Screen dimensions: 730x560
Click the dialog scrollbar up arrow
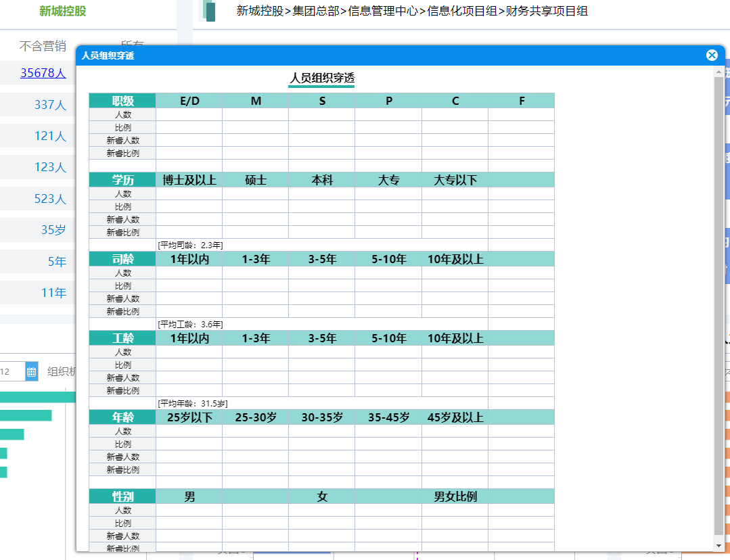click(x=718, y=72)
